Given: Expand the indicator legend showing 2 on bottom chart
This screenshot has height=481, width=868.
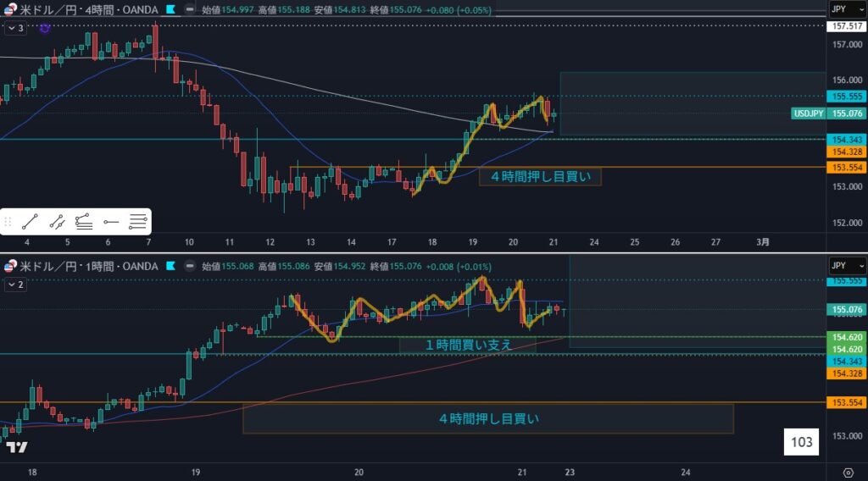Looking at the screenshot, I should 15,285.
